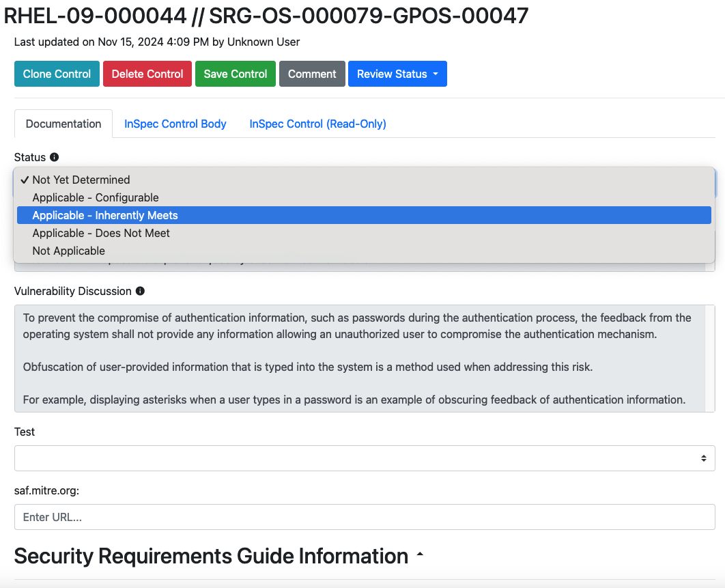The width and height of the screenshot is (725, 588).
Task: Open the InSpec Control (Read-Only) tab
Action: [x=317, y=124]
